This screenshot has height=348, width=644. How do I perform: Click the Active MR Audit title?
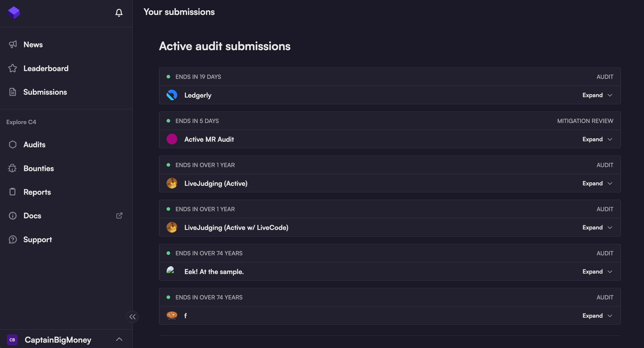click(209, 139)
